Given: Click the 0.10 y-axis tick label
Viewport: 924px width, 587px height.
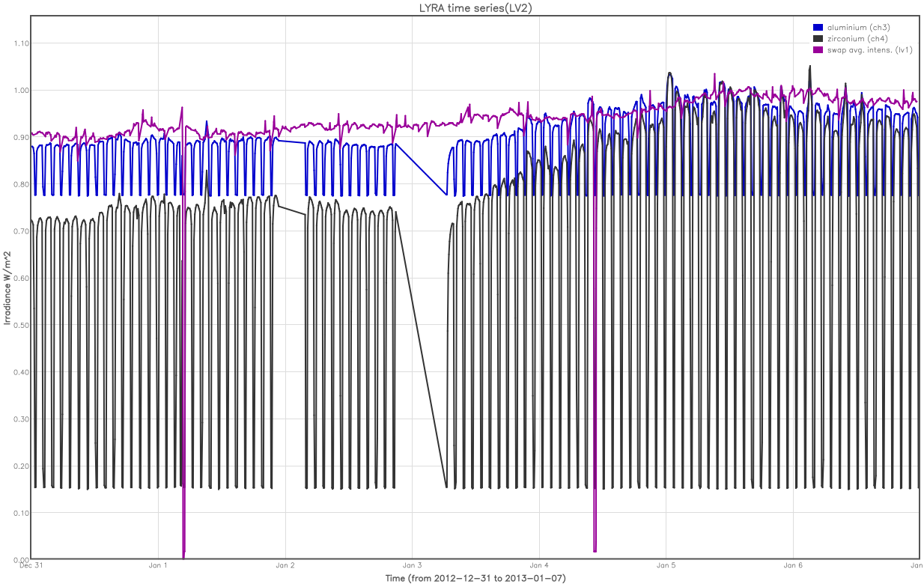Looking at the screenshot, I should 21,513.
